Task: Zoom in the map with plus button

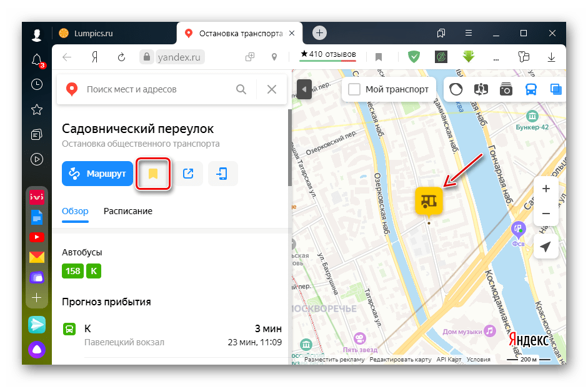Action: pos(546,189)
